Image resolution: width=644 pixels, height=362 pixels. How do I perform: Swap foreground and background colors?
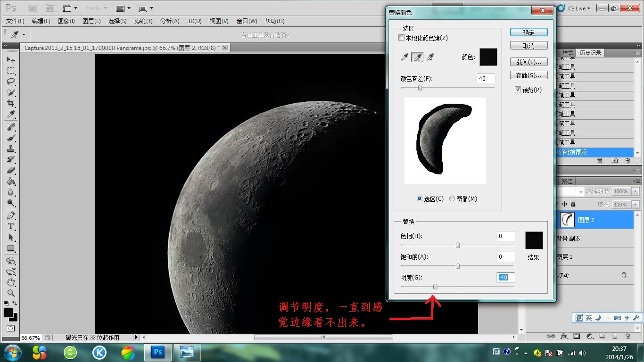[15, 303]
